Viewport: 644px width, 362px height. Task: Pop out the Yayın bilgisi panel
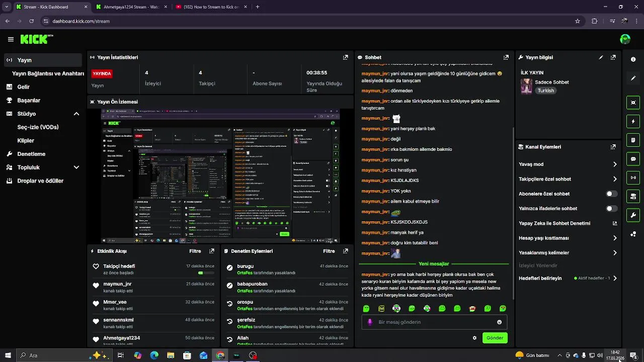[613, 57]
